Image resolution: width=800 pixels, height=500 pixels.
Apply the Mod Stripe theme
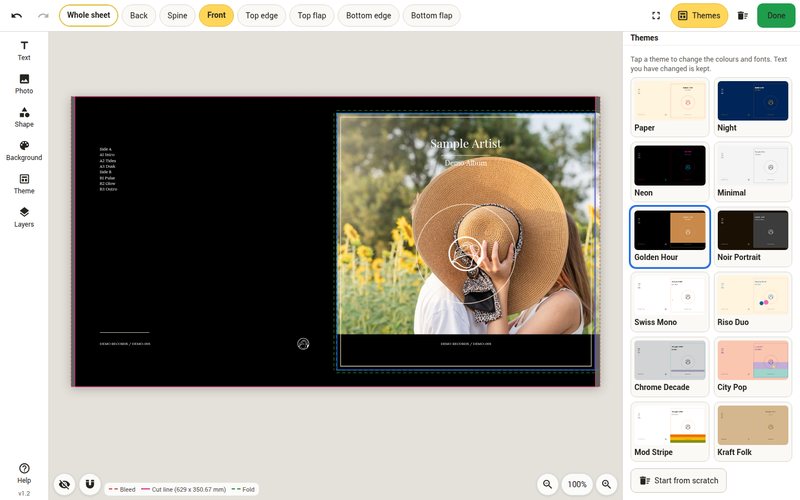click(x=669, y=431)
